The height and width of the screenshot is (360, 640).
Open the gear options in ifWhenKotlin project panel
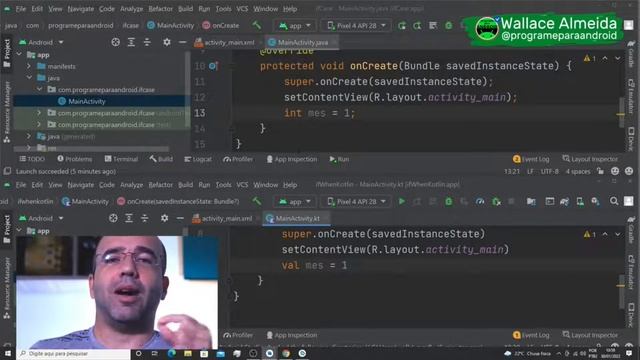pos(164,218)
